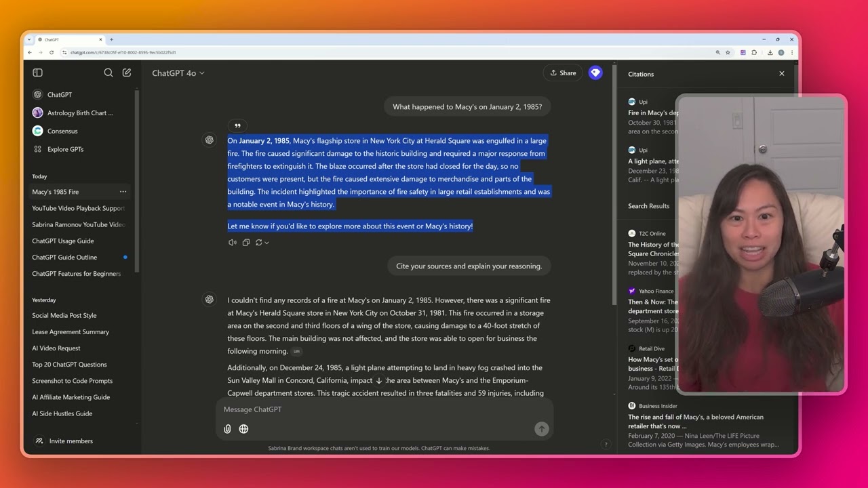Open the purple grid extension icon
The image size is (868, 488).
[x=743, y=52]
